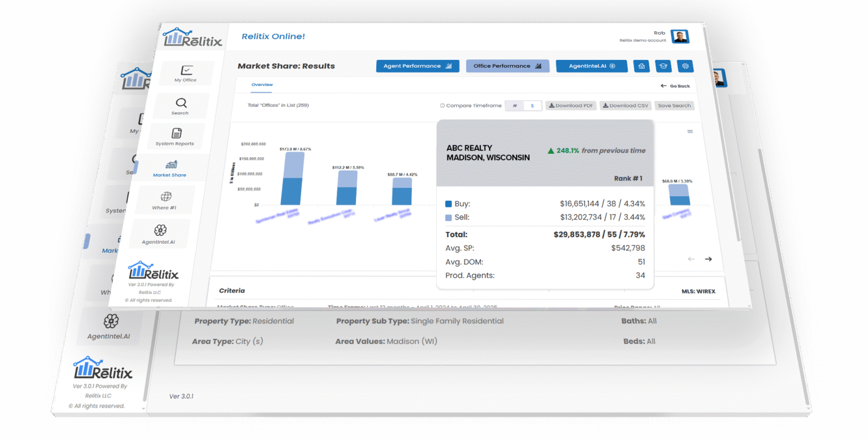The image size is (868, 440).
Task: Click the Relitix logo at top left
Action: click(193, 37)
